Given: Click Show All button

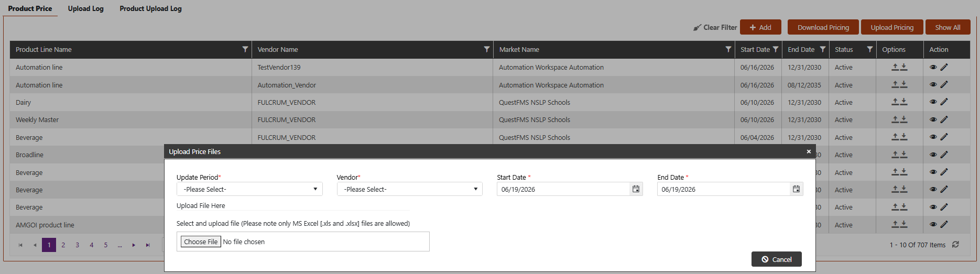Looking at the screenshot, I should 948,27.
